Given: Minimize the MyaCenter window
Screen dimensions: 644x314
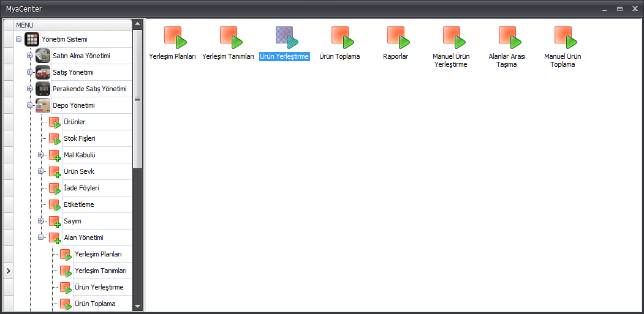Looking at the screenshot, I should click(x=604, y=9).
